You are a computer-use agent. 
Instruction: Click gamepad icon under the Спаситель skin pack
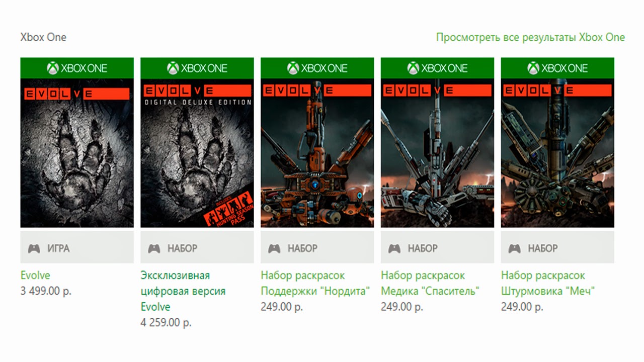coord(394,248)
